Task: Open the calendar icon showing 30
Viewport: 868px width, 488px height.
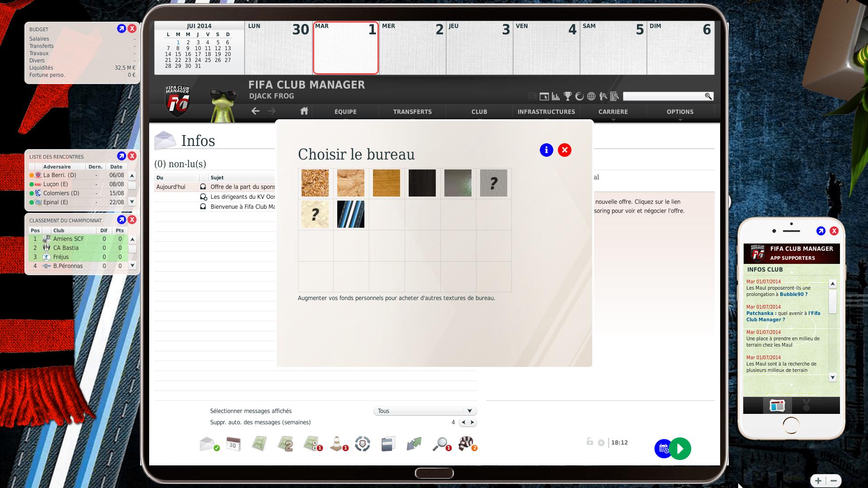Action: [x=233, y=444]
